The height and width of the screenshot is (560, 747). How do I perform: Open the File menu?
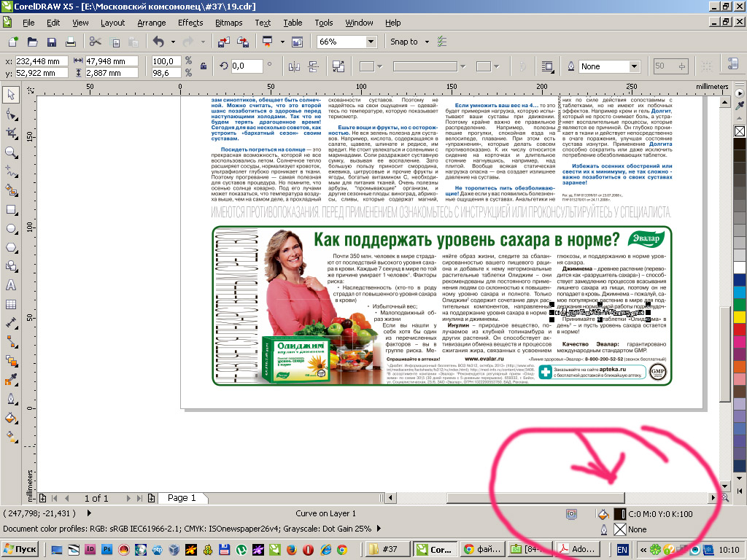click(28, 23)
